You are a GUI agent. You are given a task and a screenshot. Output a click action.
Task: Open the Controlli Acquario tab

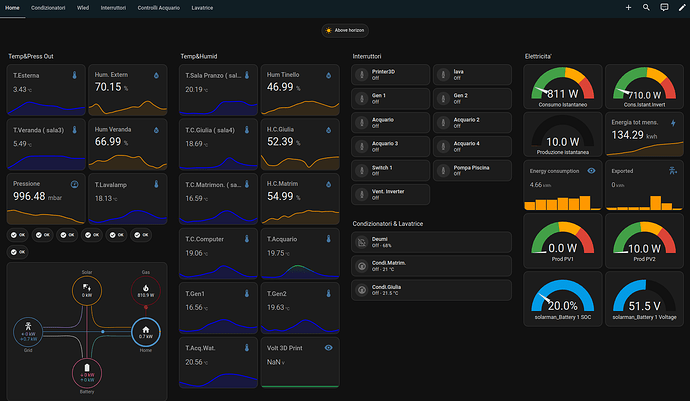159,7
